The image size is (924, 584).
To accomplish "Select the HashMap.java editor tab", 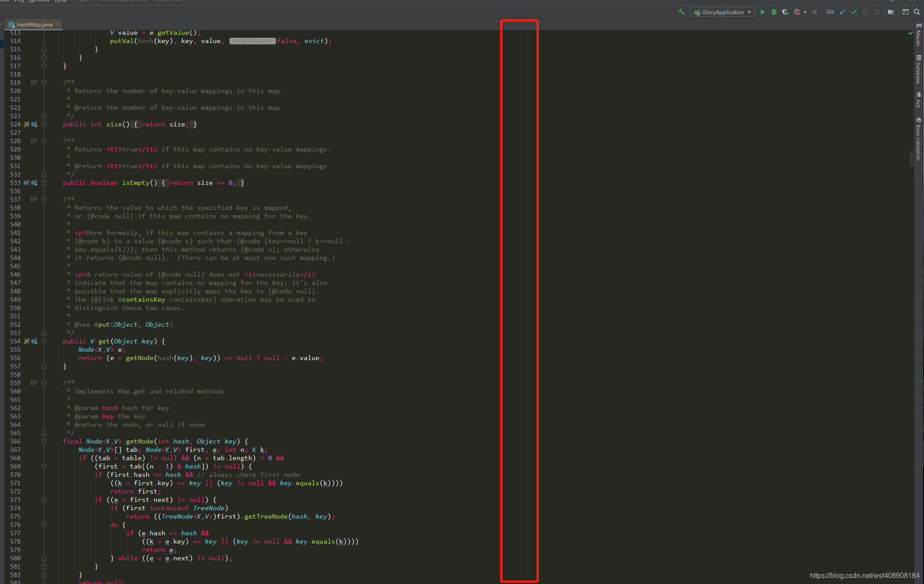I will 34,24.
